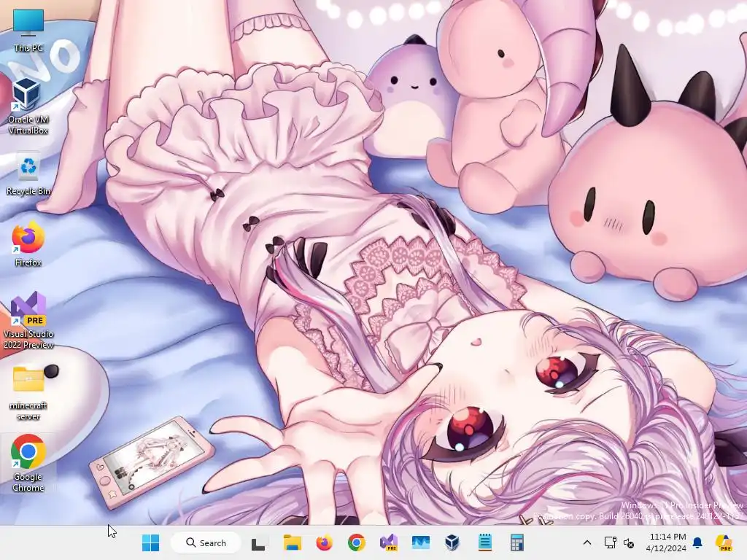Select Oracle VM VirtualBox desktop shortcut
The width and height of the screenshot is (747, 560).
click(28, 106)
